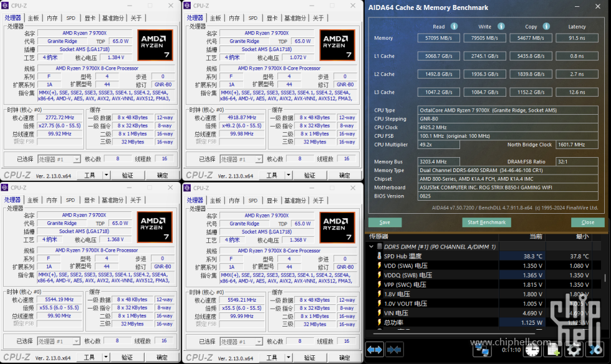
Task: Click Start Benchmark in AIDA64 window
Action: click(486, 222)
